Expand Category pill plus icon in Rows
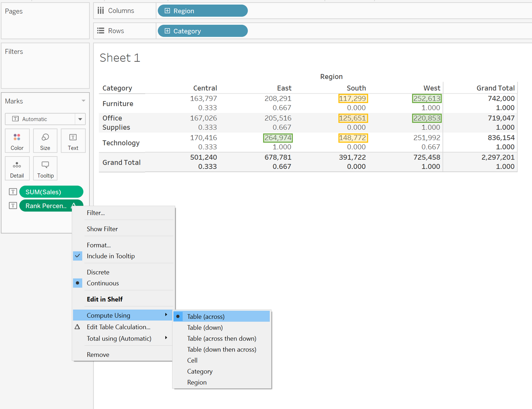This screenshot has width=532, height=409. [x=167, y=31]
